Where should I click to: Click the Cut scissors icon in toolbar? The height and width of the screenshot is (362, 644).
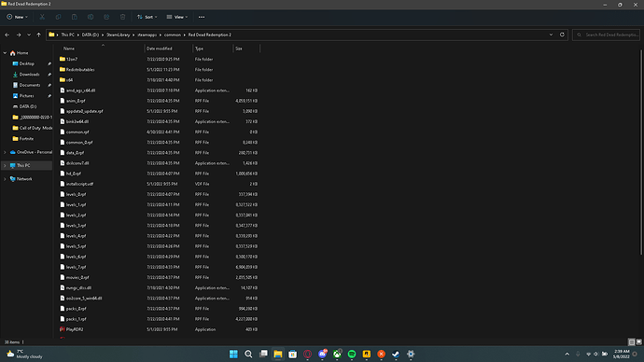(x=42, y=17)
